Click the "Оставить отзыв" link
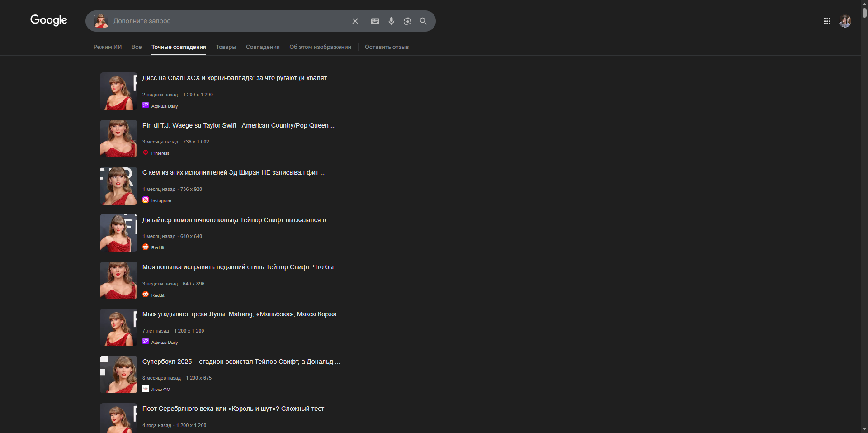The image size is (868, 433). pos(387,47)
